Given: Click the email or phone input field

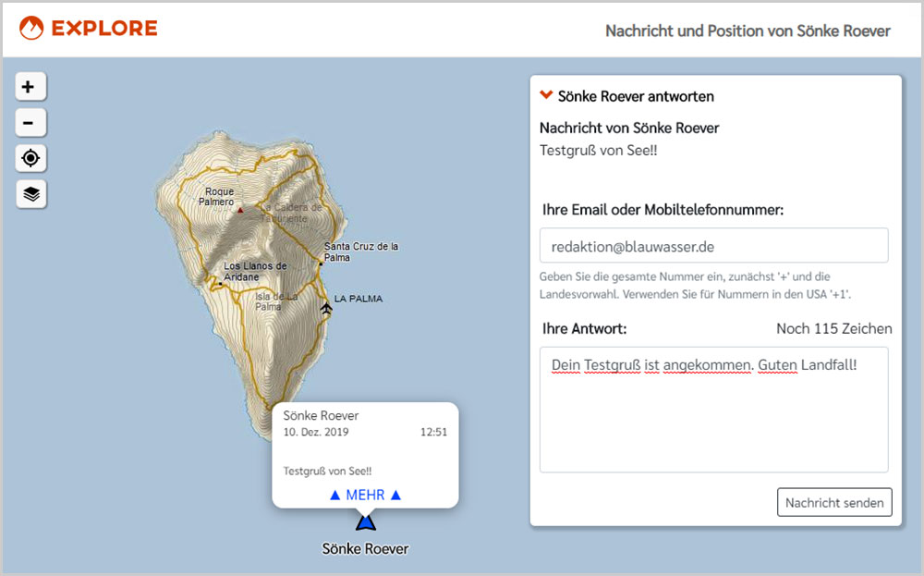Looking at the screenshot, I should pos(713,246).
